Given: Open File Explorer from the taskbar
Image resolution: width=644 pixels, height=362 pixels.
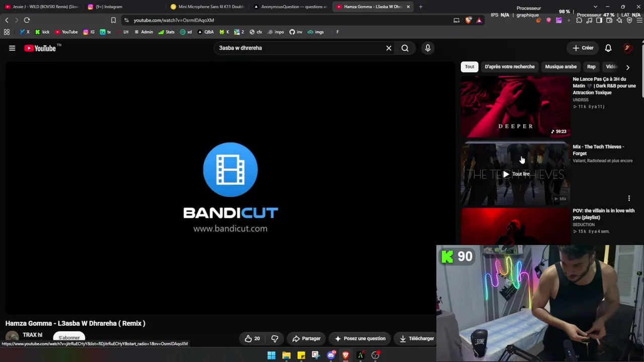Looking at the screenshot, I should [x=286, y=355].
